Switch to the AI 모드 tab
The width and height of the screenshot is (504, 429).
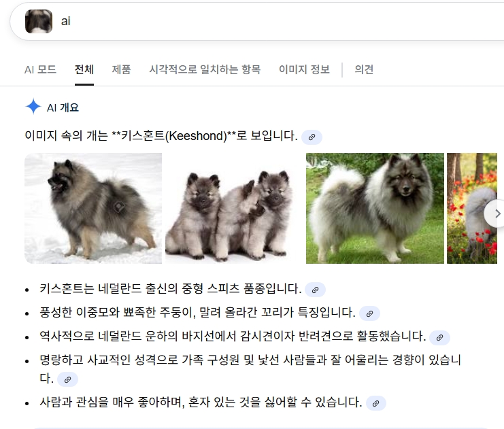40,69
